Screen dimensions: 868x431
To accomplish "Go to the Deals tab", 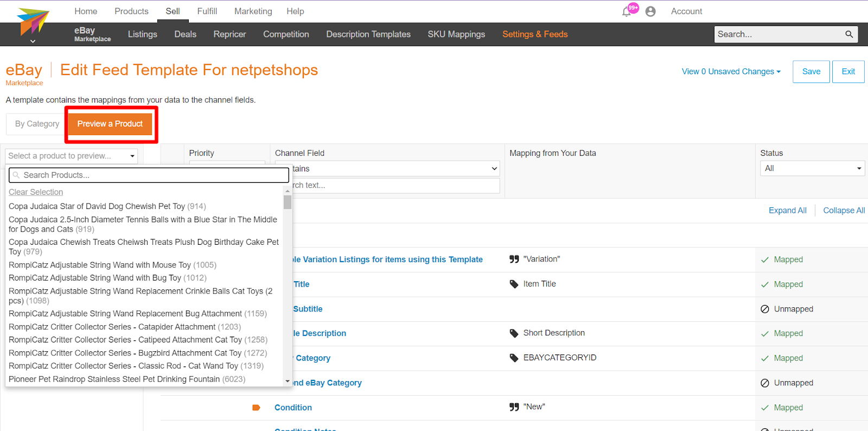I will 186,34.
